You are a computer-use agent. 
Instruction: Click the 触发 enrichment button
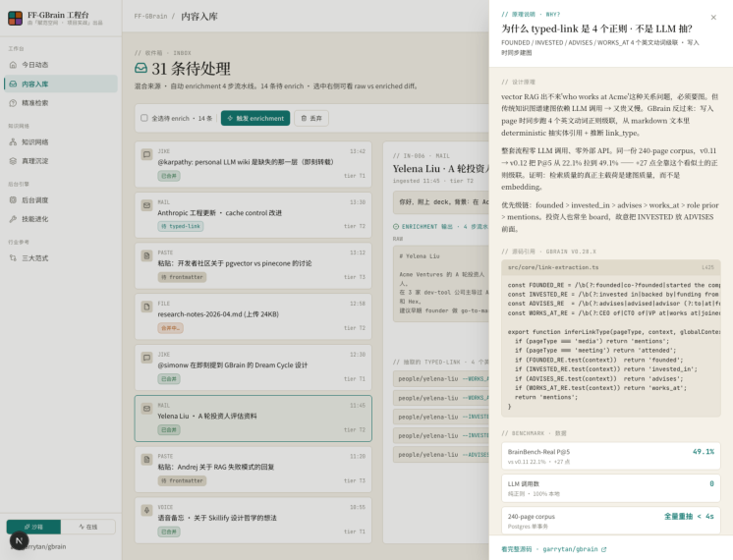coord(255,118)
